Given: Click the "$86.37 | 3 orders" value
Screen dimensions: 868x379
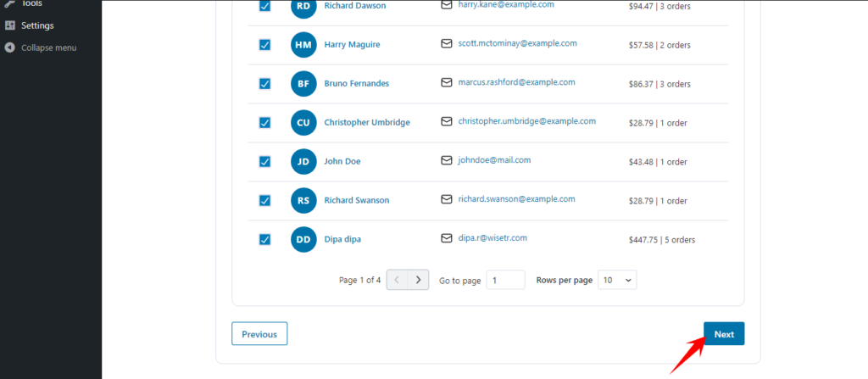Looking at the screenshot, I should (x=659, y=84).
